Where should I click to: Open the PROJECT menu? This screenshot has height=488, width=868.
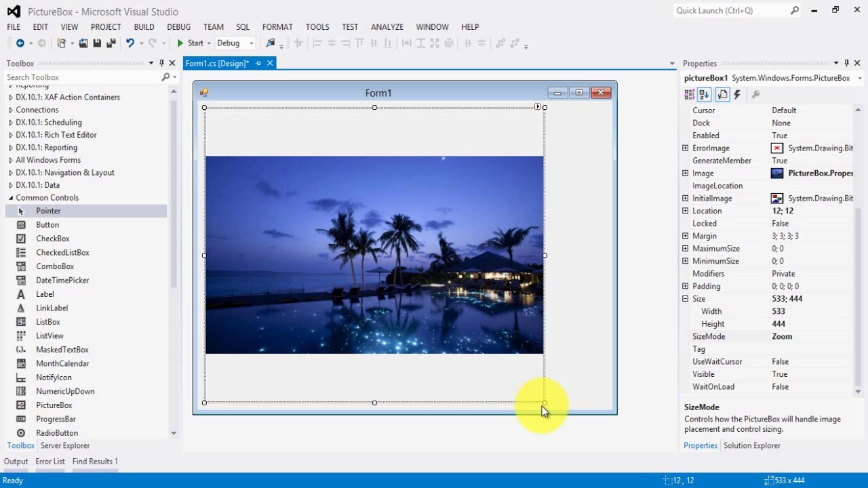[106, 27]
